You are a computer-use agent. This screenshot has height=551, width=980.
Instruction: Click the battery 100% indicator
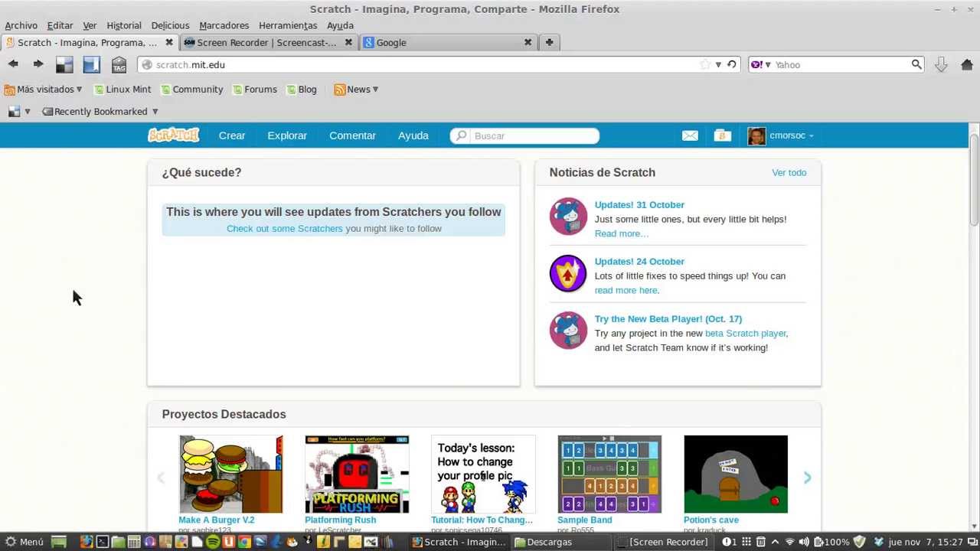(x=831, y=542)
